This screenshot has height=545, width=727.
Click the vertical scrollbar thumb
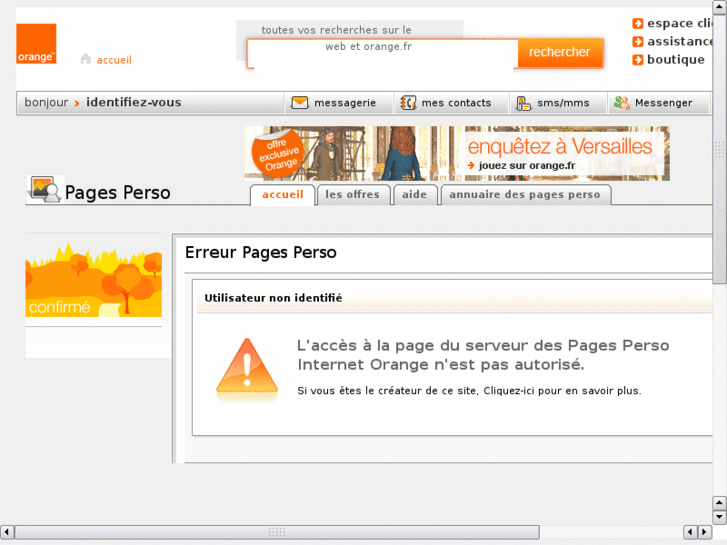(720, 149)
